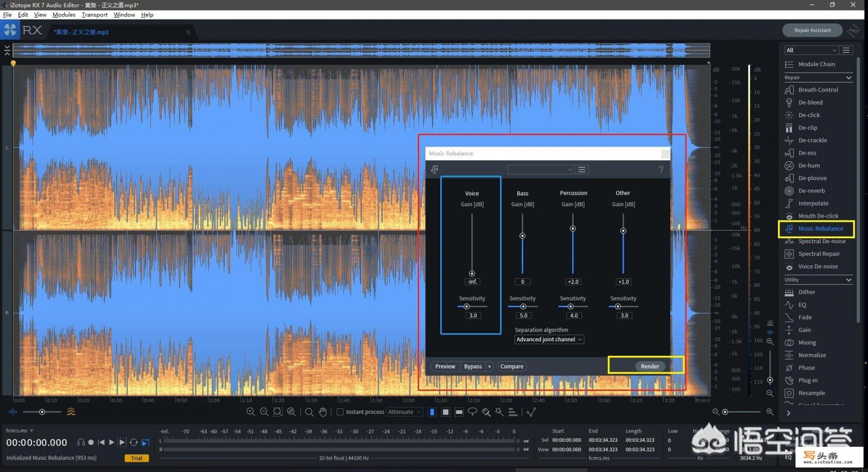Select the time selection tool
This screenshot has width=868, height=472.
click(432, 412)
